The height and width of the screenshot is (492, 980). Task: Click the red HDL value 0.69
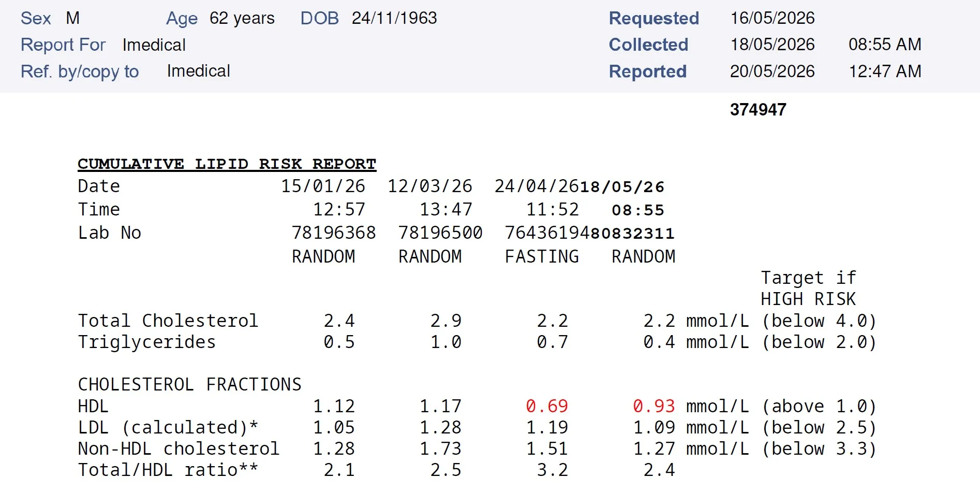pyautogui.click(x=547, y=407)
